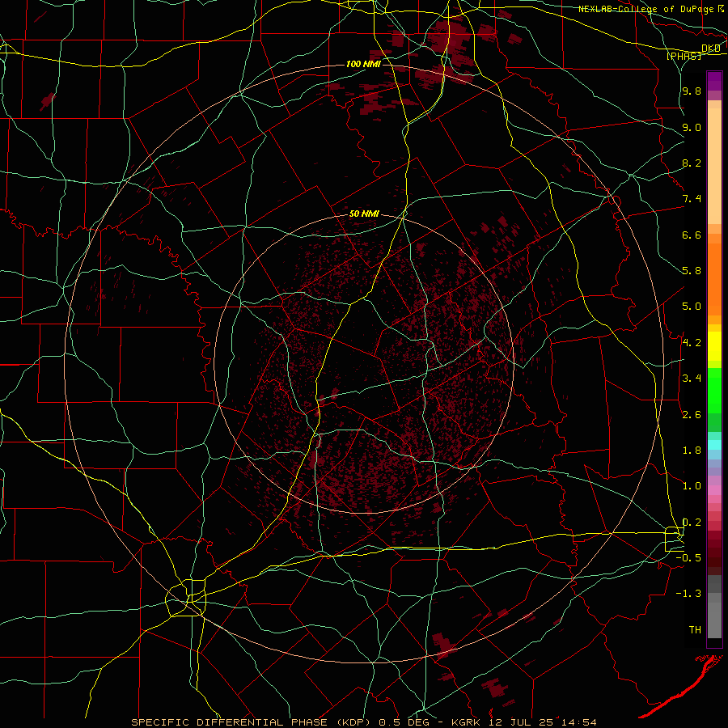Image resolution: width=728 pixels, height=728 pixels.
Task: Pick the yellow color bar segment
Action: coord(714,346)
